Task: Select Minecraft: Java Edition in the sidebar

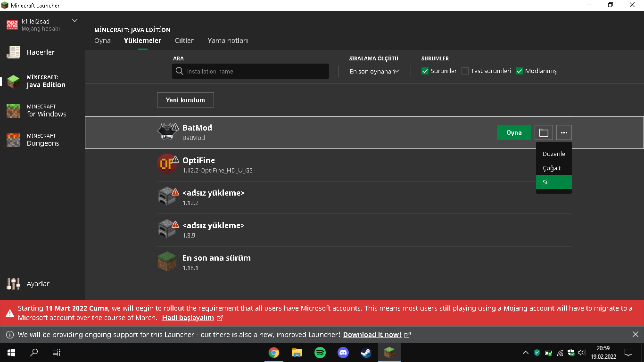Action: point(42,81)
